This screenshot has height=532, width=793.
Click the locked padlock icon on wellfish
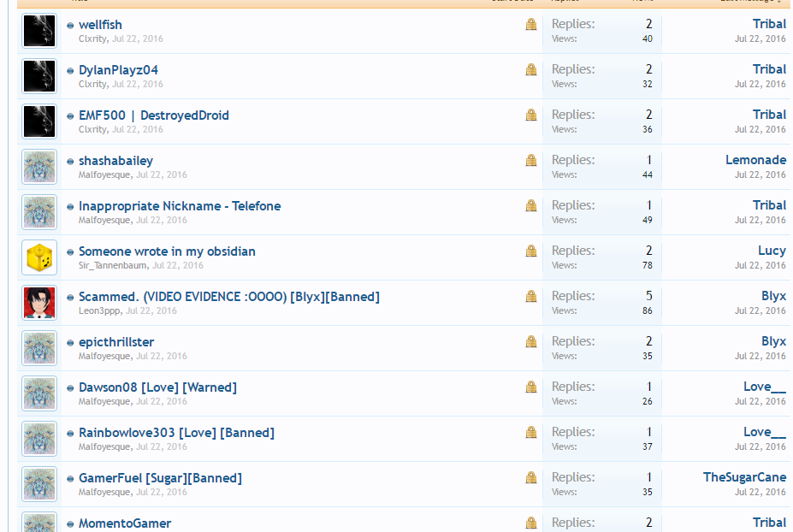pos(531,24)
